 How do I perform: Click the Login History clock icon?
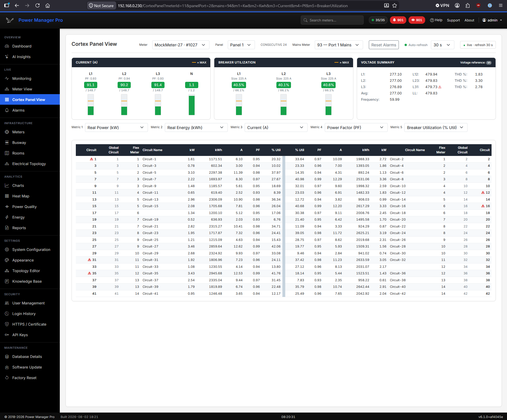(x=7, y=314)
